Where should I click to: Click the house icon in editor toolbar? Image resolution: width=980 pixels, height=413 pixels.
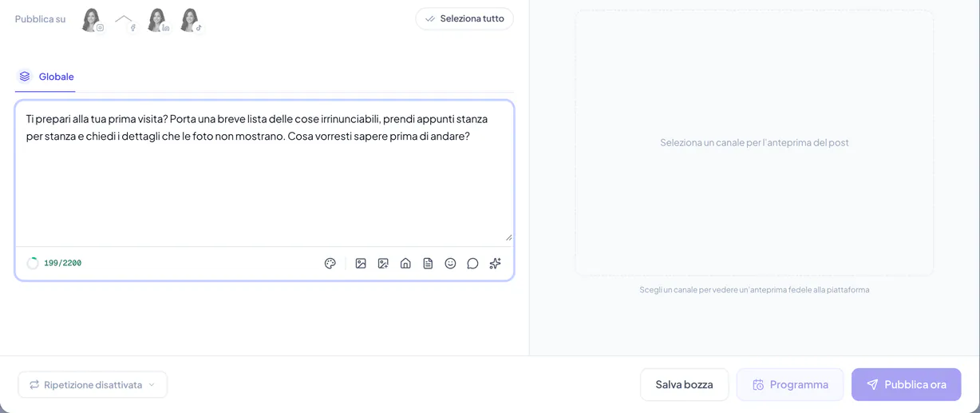coord(405,264)
